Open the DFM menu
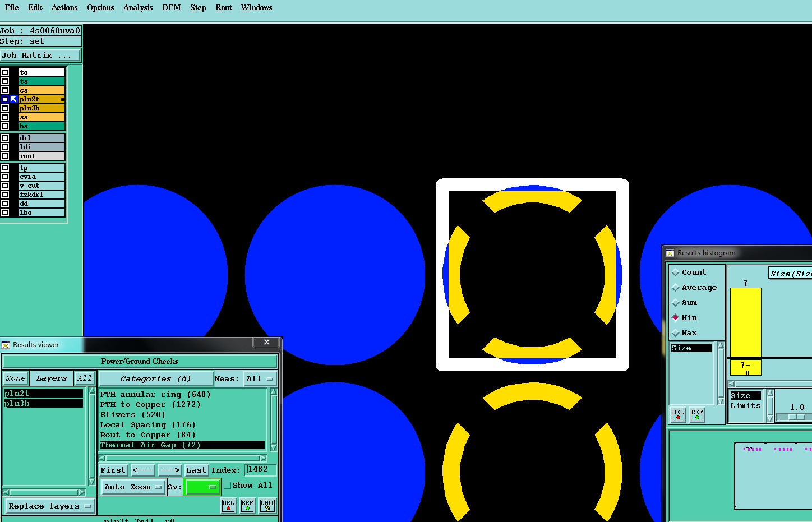Image resolution: width=812 pixels, height=522 pixels. 172,7
